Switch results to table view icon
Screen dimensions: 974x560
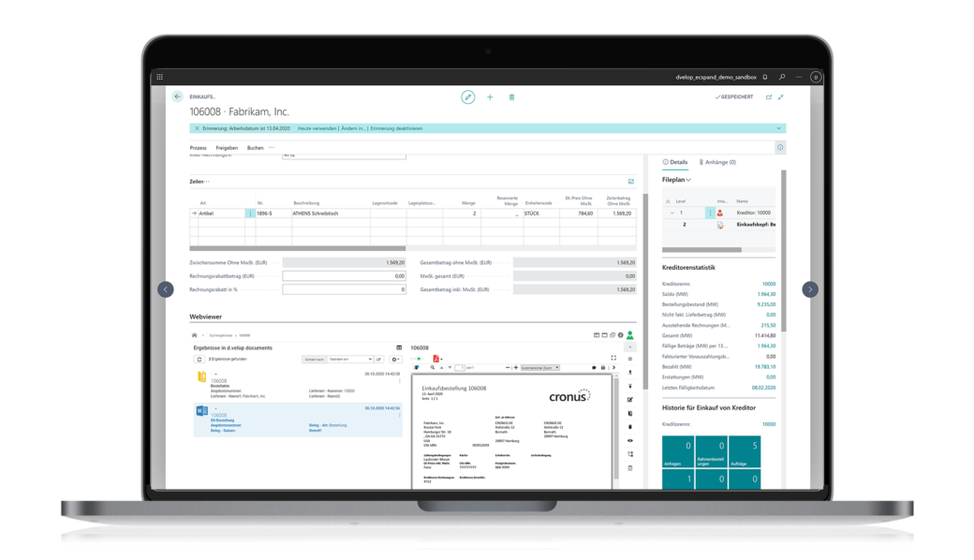coord(399,347)
